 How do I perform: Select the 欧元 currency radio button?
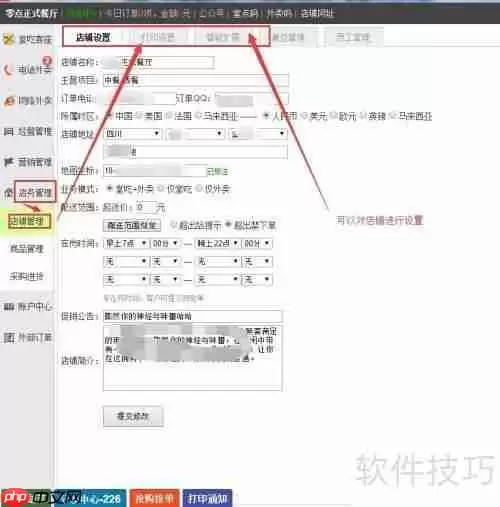(333, 116)
